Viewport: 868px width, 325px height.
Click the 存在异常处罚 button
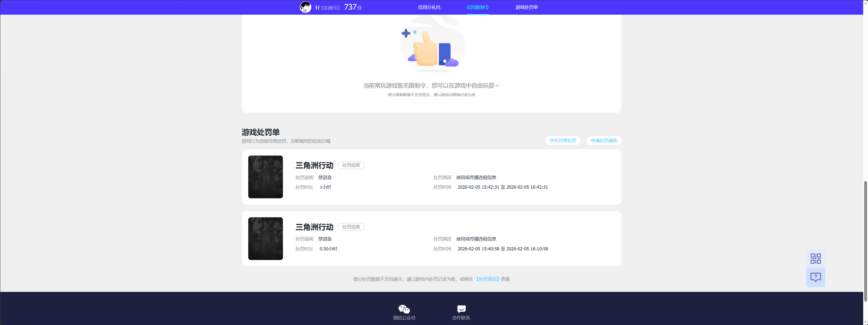[x=562, y=140]
